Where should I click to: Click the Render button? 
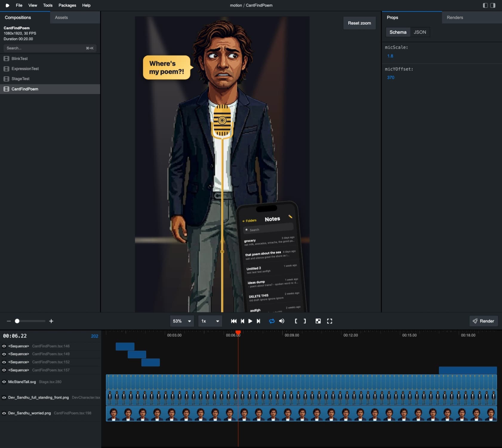click(x=483, y=321)
